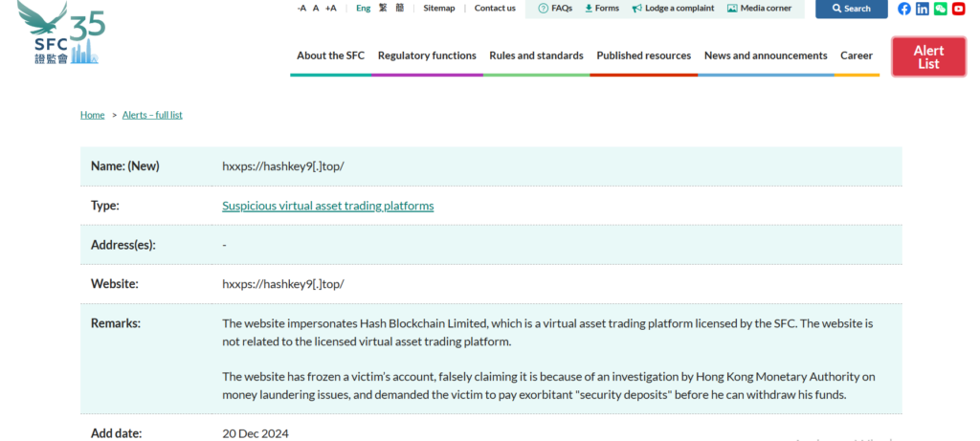Open News and announcements menu
Screen dimensions: 980x441
point(766,55)
